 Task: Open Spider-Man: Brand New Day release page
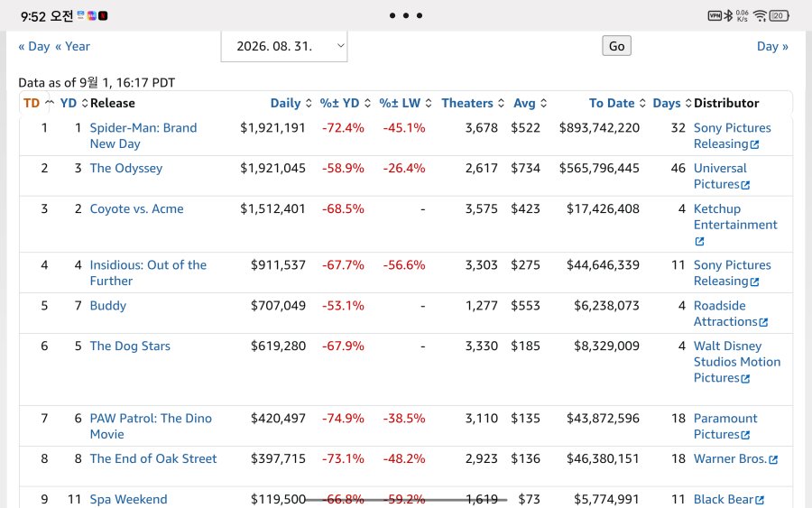click(x=143, y=135)
